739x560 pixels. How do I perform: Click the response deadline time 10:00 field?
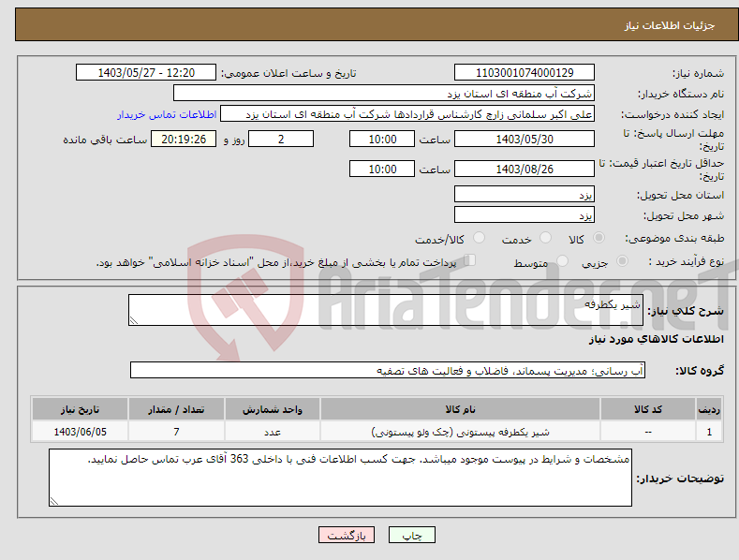pos(382,139)
